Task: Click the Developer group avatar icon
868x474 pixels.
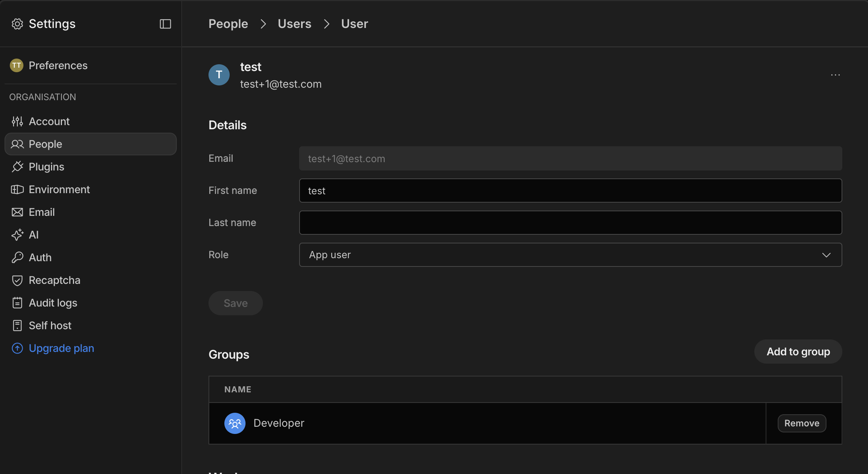Action: 235,423
